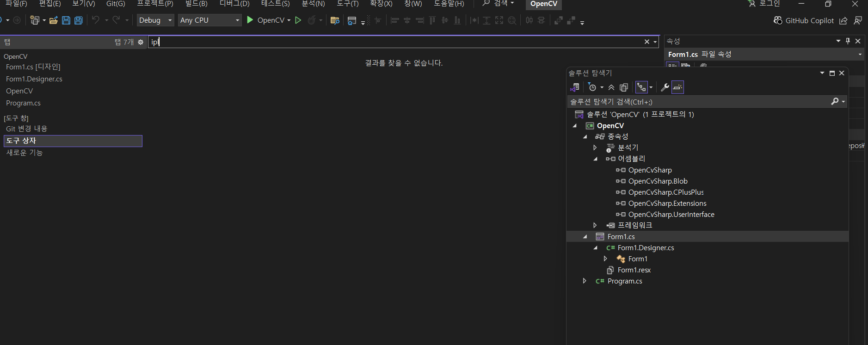Click the 검색 search button in title bar
The width and height of the screenshot is (868, 345).
coord(498,4)
